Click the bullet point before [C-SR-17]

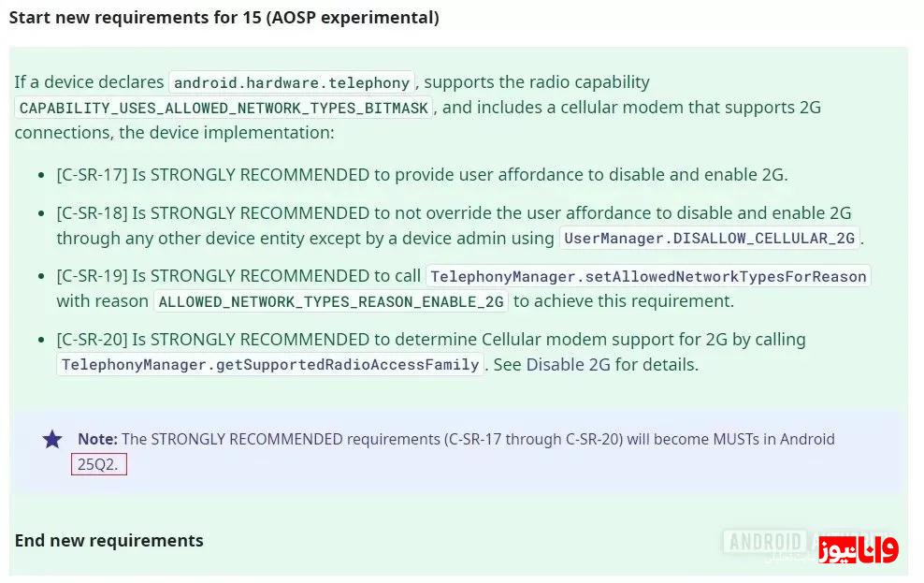(x=40, y=175)
